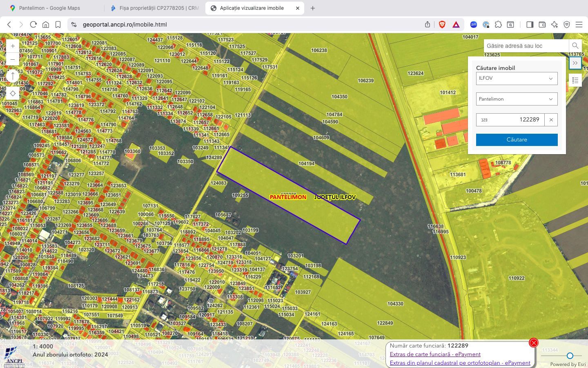Click the Găsire adresă sau loc field
Viewport: 588px width, 368px height.
[x=526, y=46]
